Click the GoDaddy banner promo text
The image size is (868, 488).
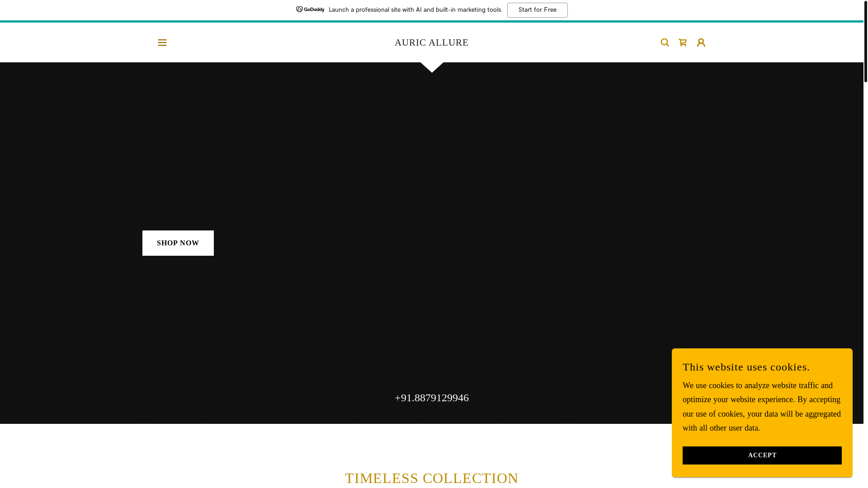click(x=415, y=10)
